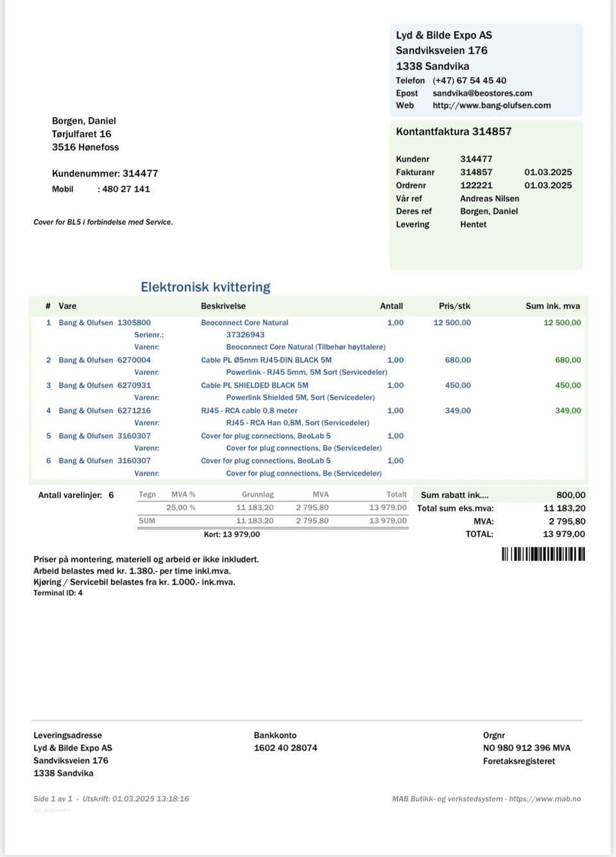Select the Vår ref name Andreas Nilsen

pos(490,198)
